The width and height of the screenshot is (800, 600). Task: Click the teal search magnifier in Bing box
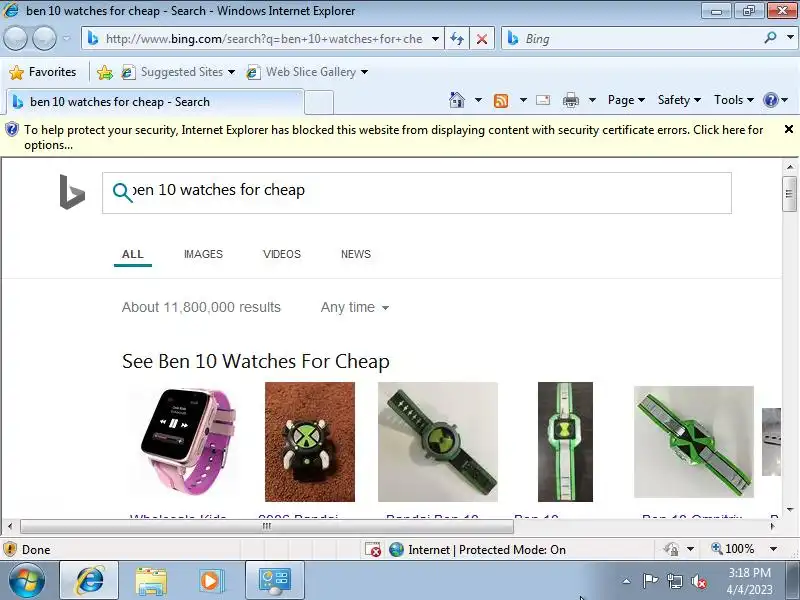tap(122, 192)
